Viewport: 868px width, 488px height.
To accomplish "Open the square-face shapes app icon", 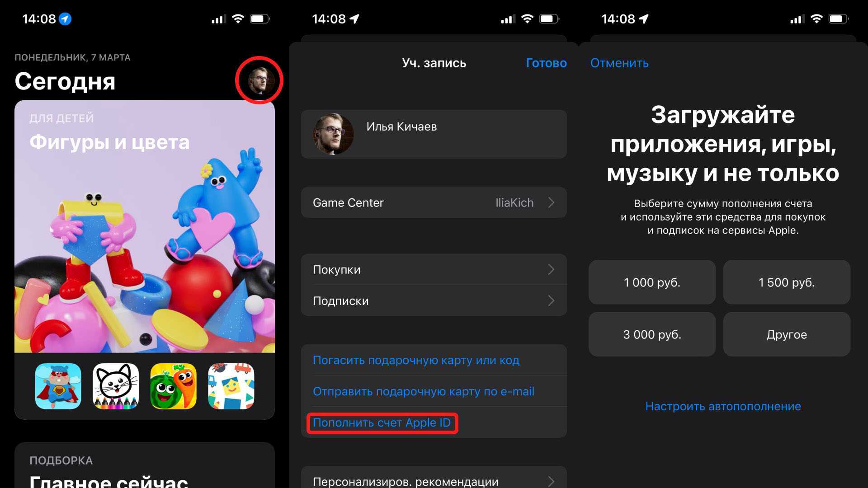I will pyautogui.click(x=231, y=386).
